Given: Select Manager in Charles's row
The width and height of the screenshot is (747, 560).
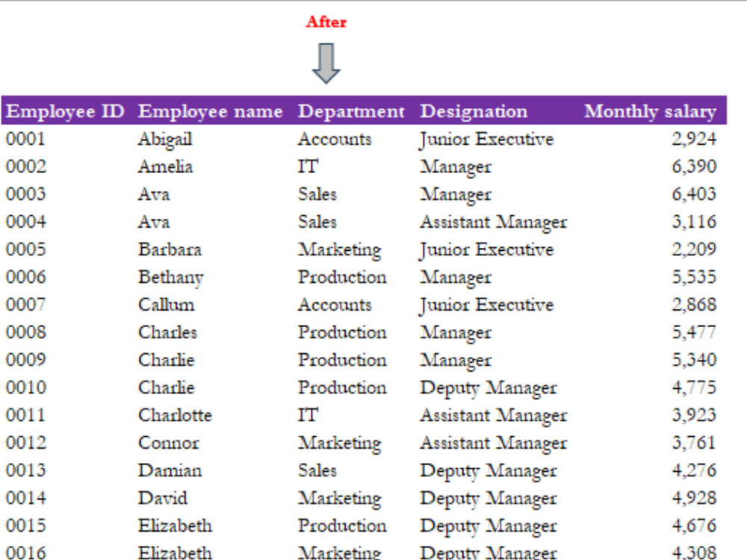Looking at the screenshot, I should click(456, 333).
